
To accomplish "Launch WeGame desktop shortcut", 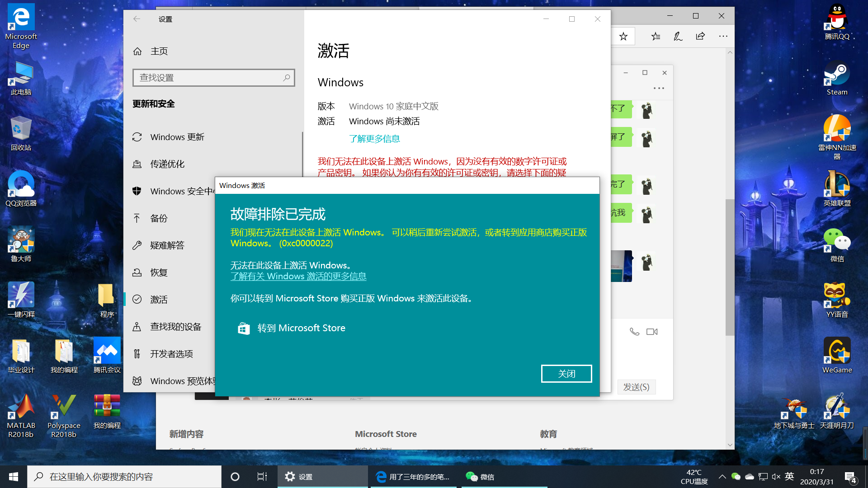I will coord(837,356).
